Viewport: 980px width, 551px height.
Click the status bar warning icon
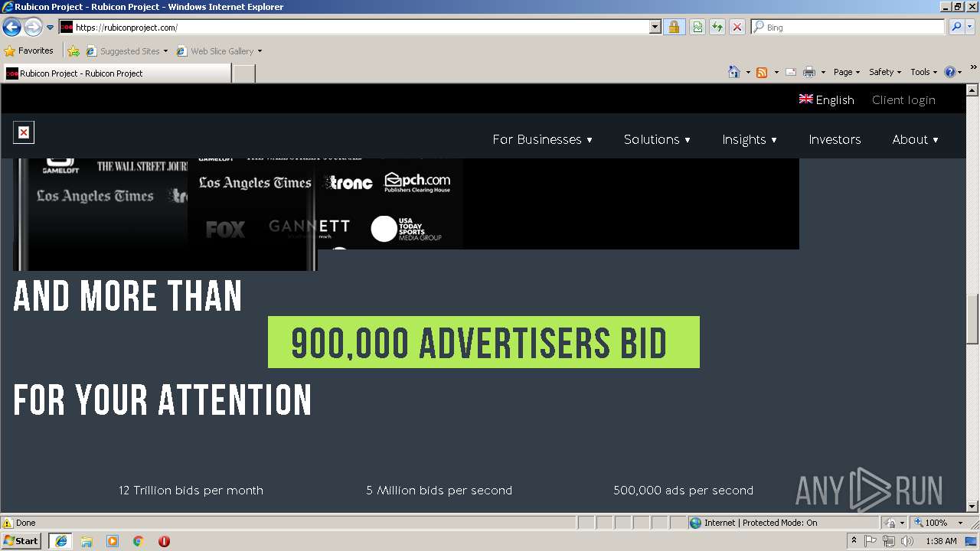[x=8, y=523]
